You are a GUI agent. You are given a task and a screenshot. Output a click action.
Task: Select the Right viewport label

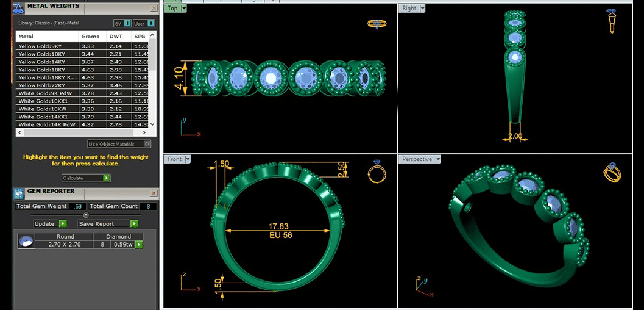pos(409,8)
